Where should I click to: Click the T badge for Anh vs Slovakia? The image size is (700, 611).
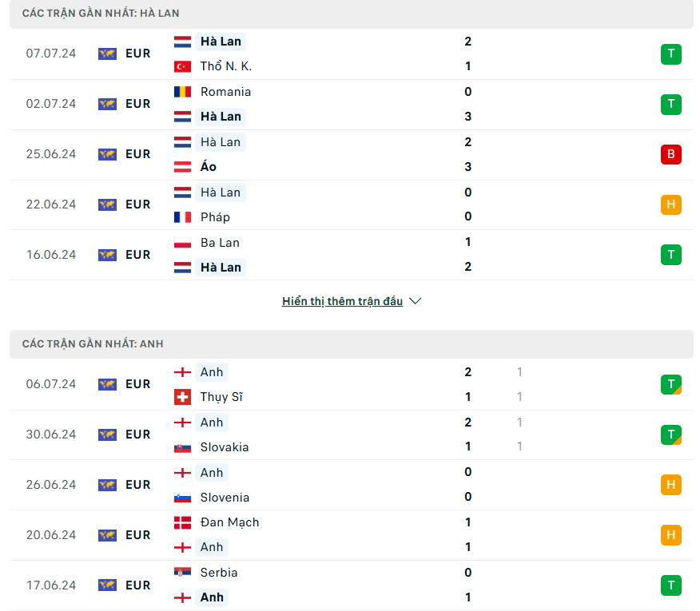click(x=670, y=434)
